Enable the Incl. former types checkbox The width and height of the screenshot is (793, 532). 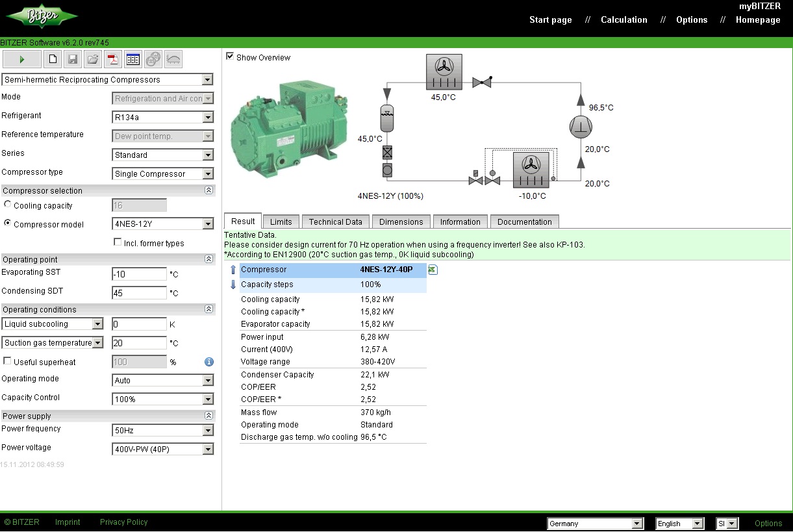pos(118,242)
